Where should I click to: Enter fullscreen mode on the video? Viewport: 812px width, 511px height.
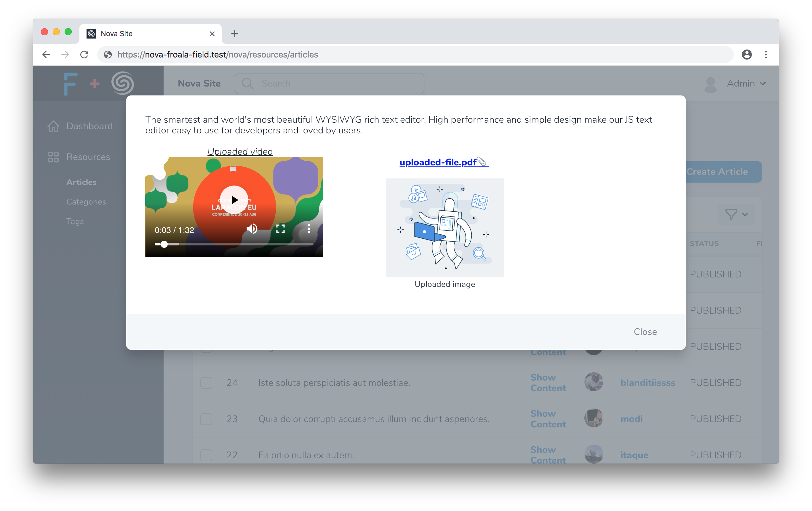pos(280,229)
